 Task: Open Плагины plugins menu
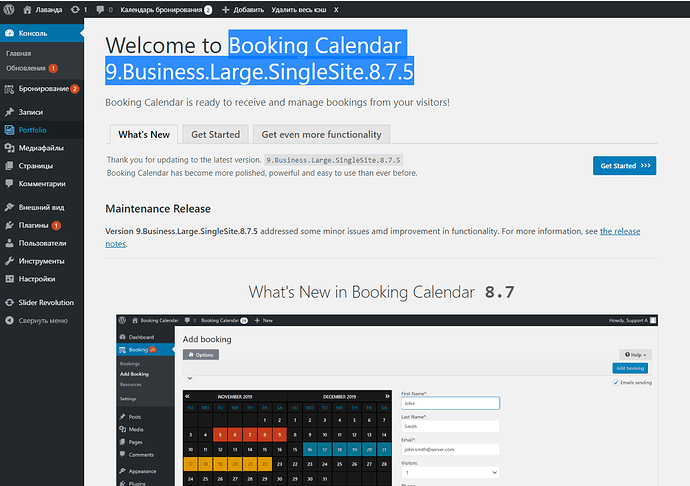coord(42,225)
